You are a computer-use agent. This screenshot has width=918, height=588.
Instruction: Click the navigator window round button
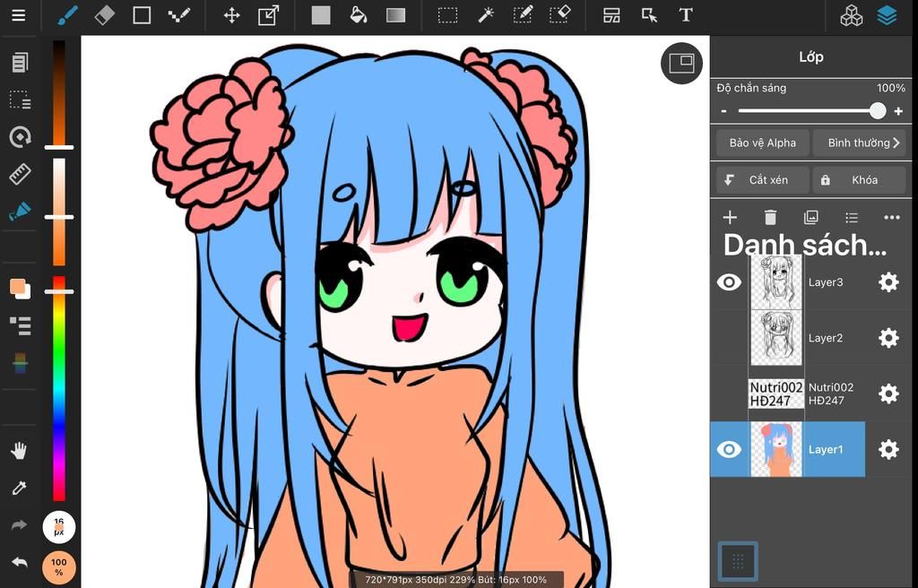click(681, 63)
